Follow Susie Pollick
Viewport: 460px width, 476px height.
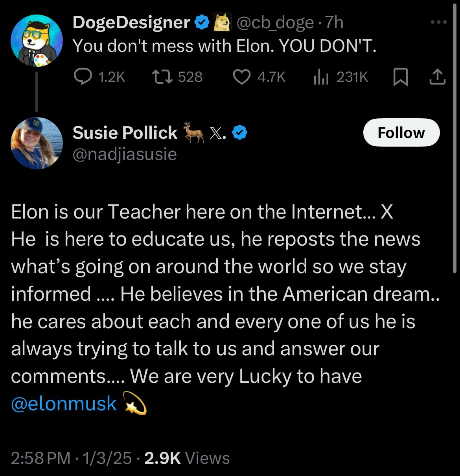[401, 133]
